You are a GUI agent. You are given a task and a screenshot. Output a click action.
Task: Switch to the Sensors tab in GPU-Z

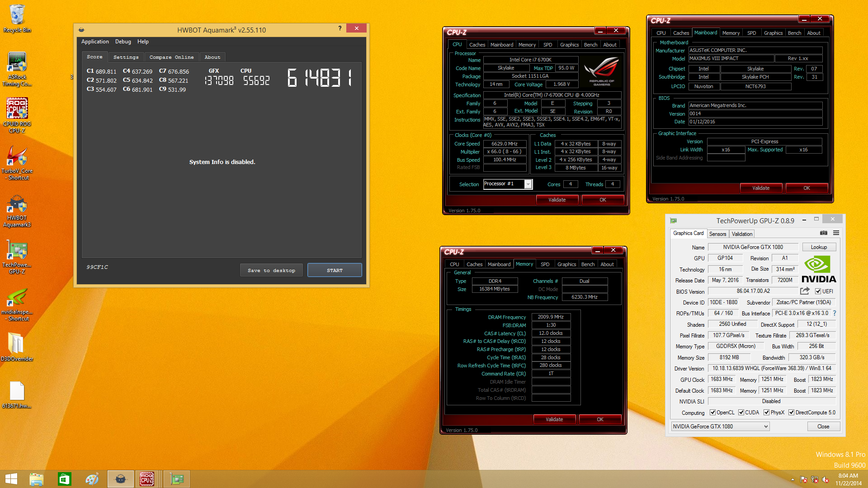click(717, 234)
